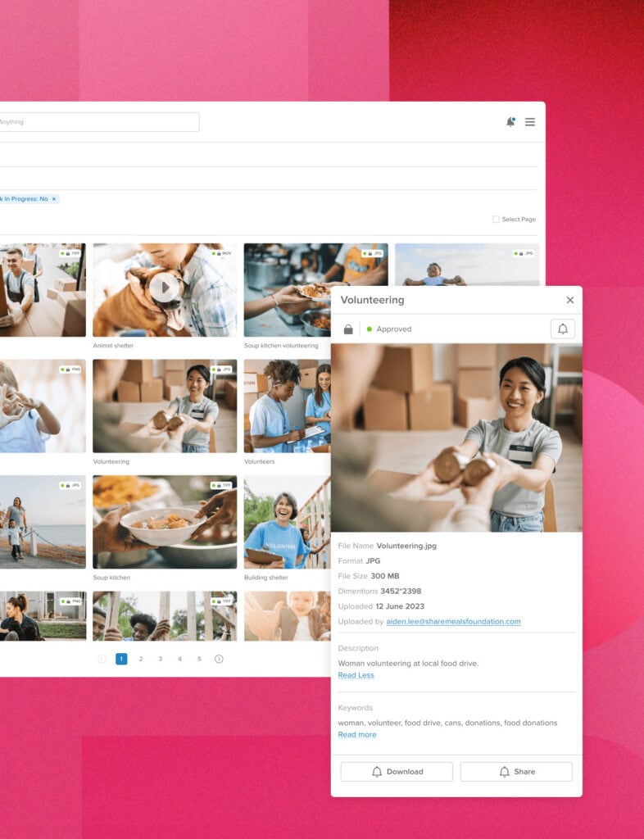644x839 pixels.
Task: Go to page 2 of results
Action: point(141,659)
